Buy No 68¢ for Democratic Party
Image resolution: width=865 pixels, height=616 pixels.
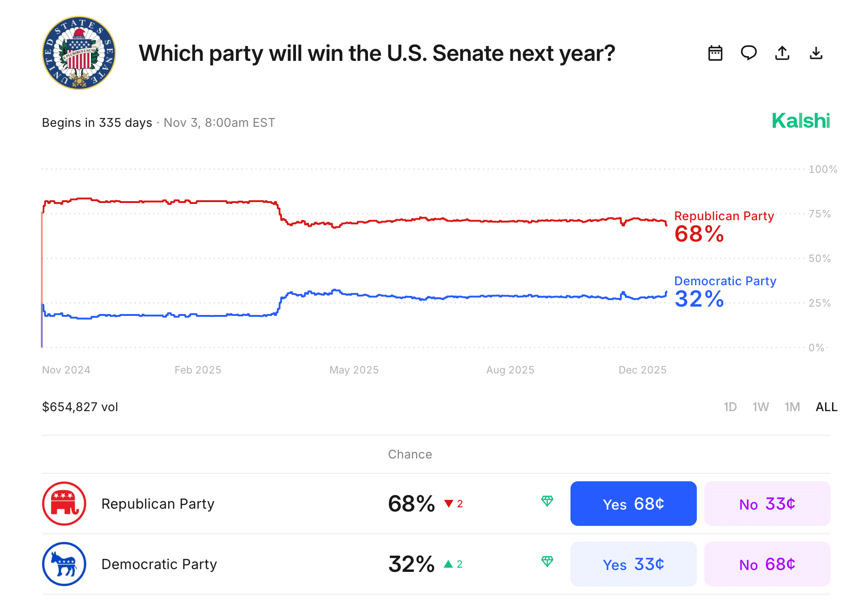[767, 564]
